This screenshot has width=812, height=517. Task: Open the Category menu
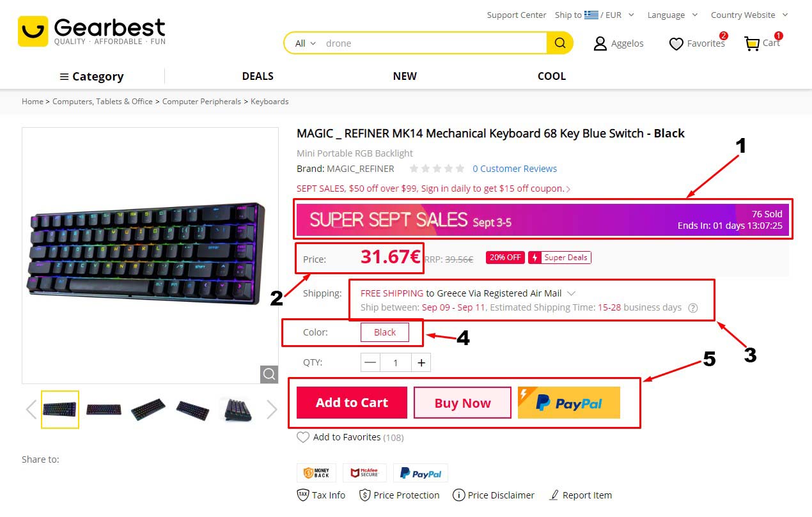[91, 77]
